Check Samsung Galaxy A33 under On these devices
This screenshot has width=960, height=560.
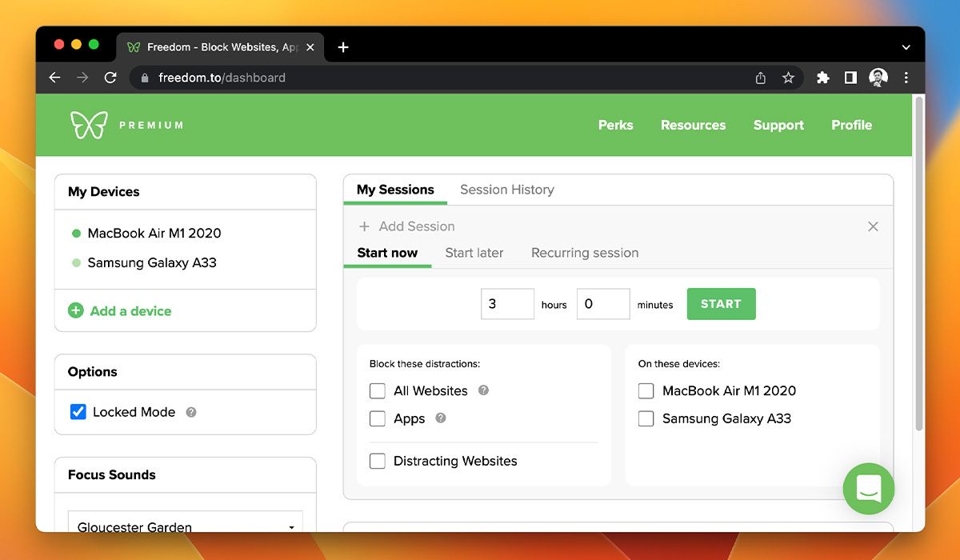646,418
